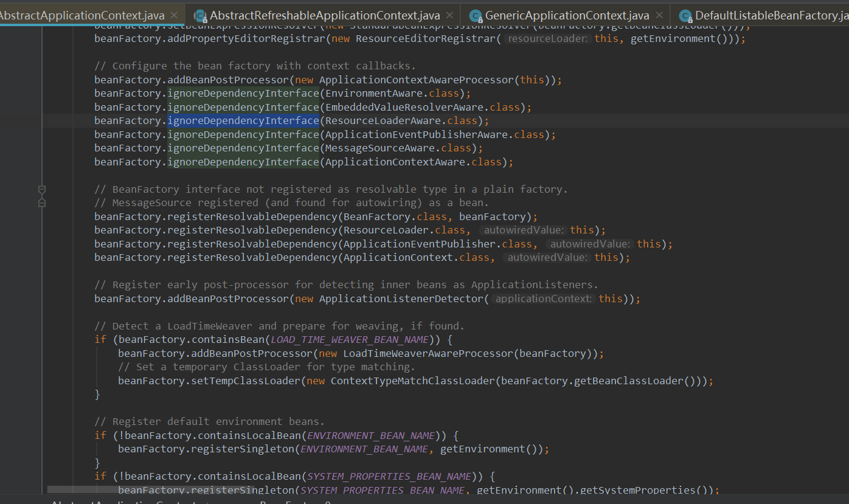Click ApplicationListenerDetector in the code
The width and height of the screenshot is (849, 504).
(401, 299)
